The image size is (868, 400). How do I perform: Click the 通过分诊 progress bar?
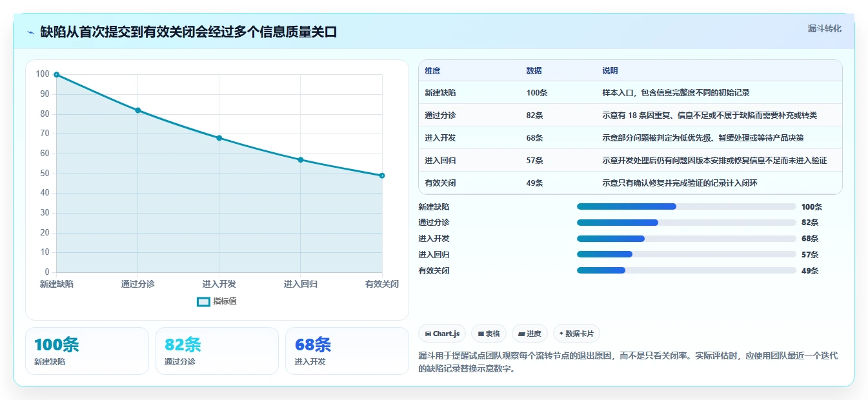(x=687, y=223)
